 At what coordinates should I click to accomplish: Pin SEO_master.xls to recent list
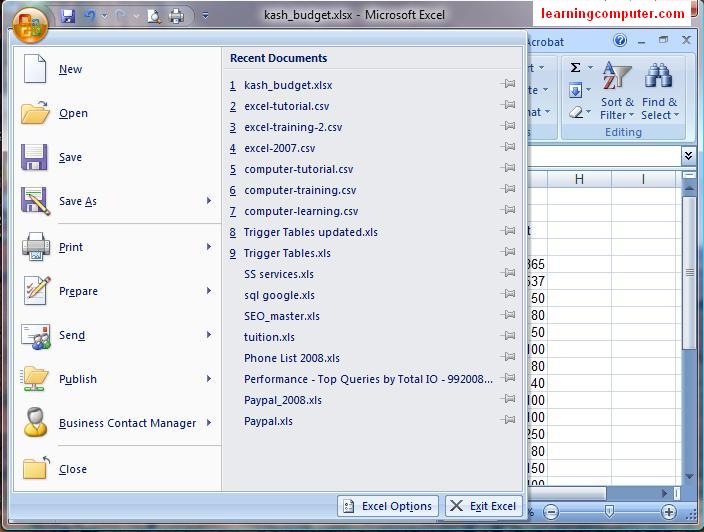point(509,315)
